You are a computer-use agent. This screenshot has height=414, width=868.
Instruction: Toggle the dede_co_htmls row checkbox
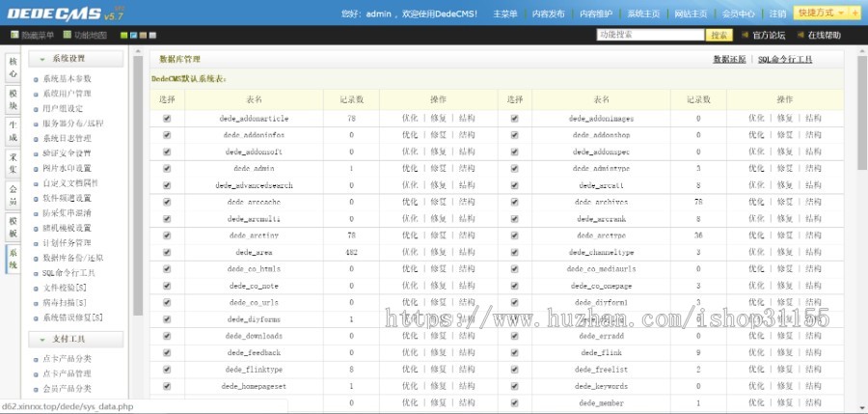coord(167,269)
